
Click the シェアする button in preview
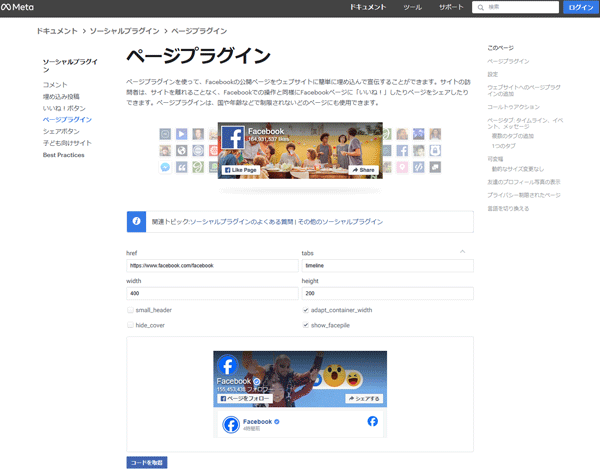(363, 398)
